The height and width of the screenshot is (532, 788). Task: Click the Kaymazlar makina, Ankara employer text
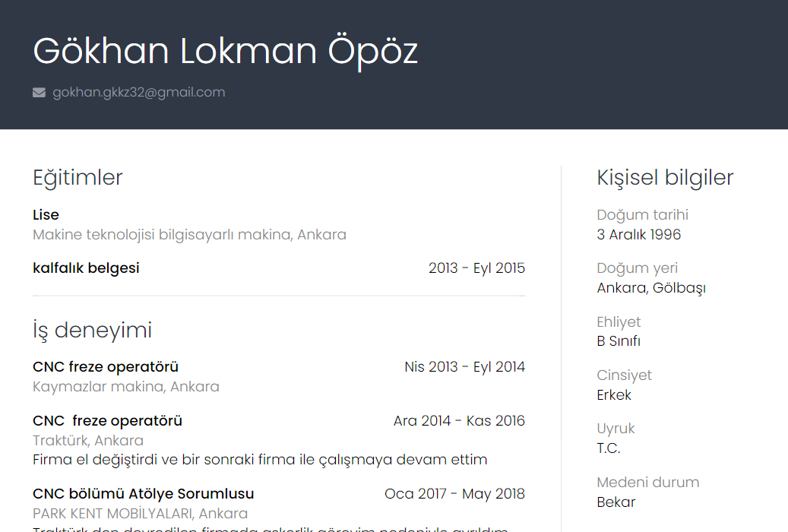[126, 387]
